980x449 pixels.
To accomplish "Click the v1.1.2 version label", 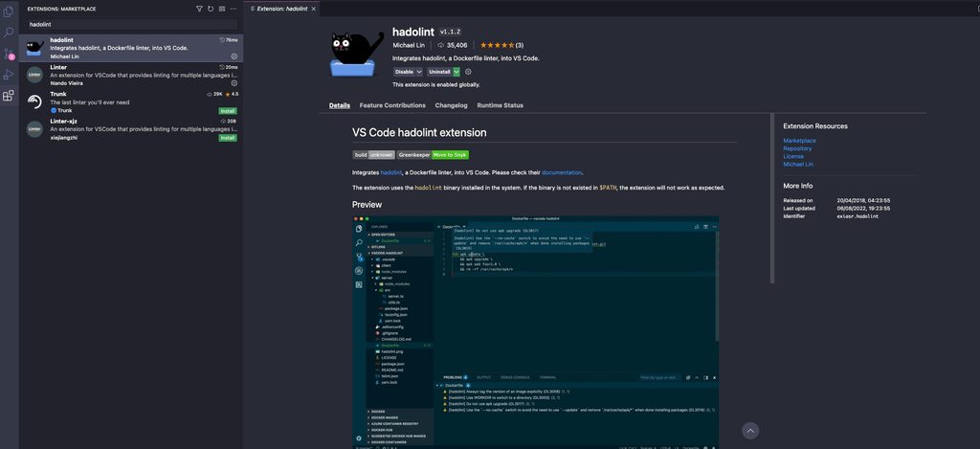I will 450,32.
